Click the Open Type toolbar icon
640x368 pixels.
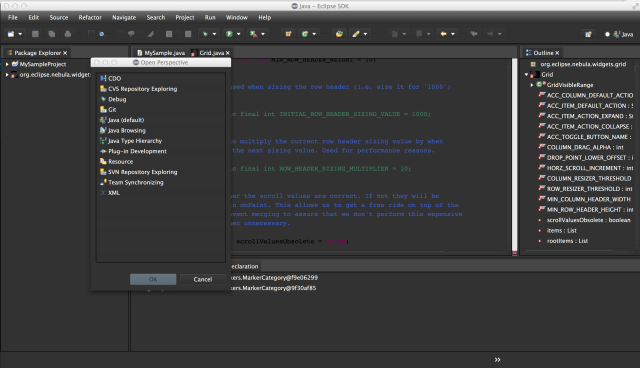click(339, 34)
